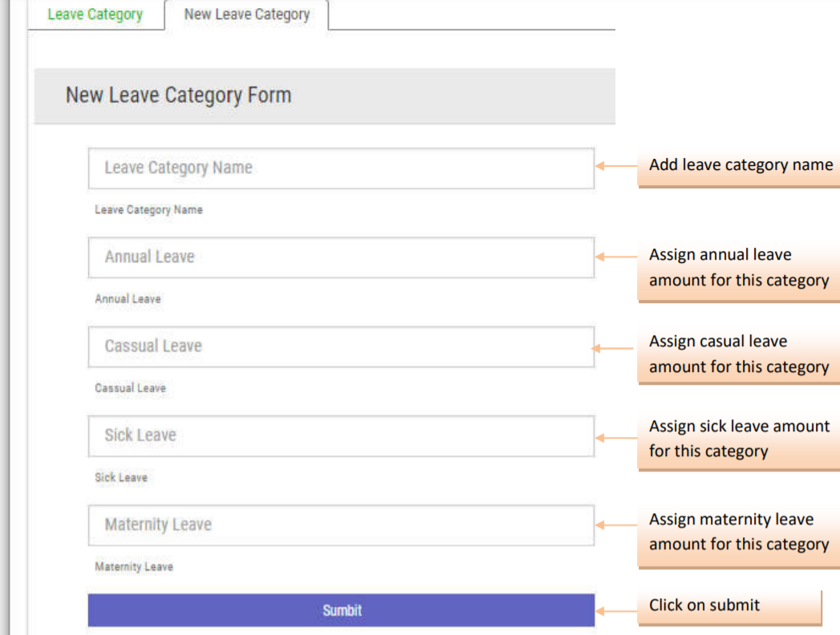This screenshot has height=635, width=840.
Task: Select the "Assign annual leave amount" callout
Action: click(x=738, y=268)
